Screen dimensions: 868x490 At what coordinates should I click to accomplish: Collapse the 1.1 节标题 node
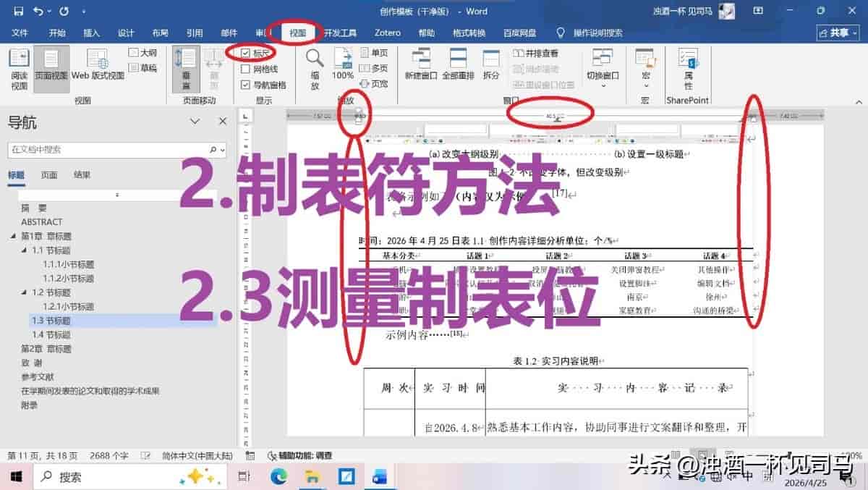pos(24,250)
